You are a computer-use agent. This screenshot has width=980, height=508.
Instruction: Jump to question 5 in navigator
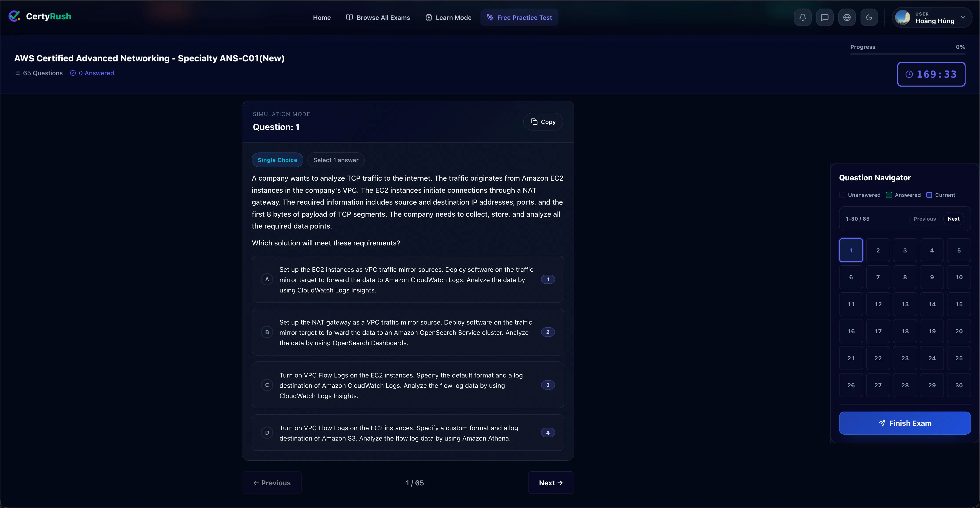pos(959,250)
